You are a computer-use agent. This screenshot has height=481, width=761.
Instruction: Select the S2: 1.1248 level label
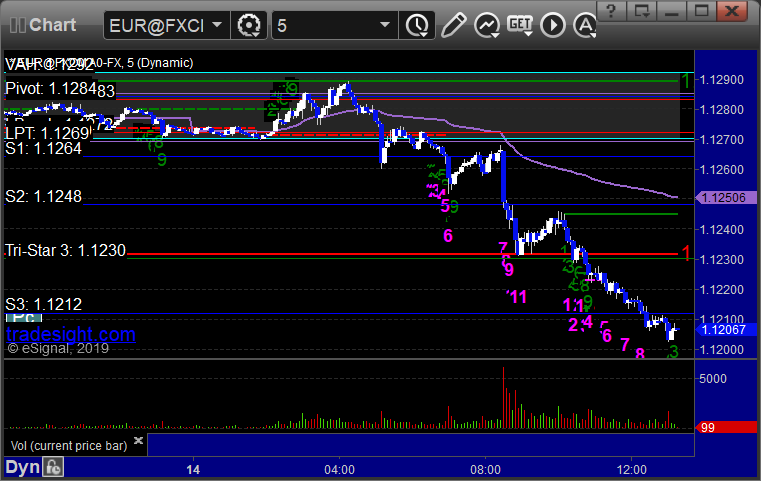point(43,196)
